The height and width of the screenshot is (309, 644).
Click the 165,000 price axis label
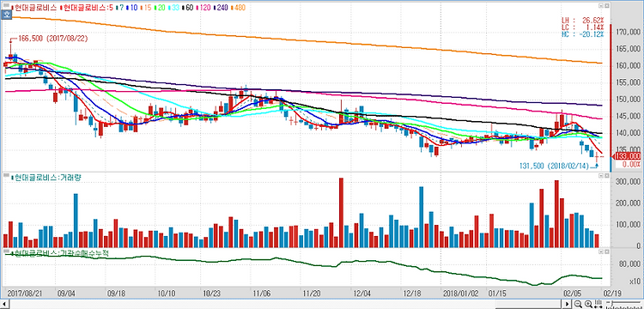(628, 49)
